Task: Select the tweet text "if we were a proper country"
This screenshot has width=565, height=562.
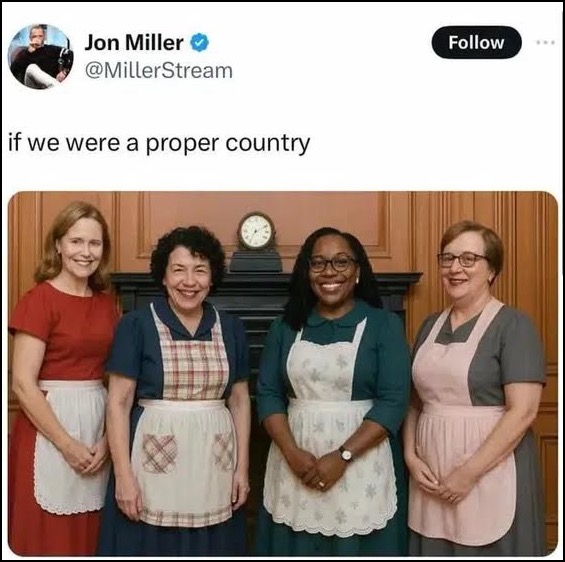Action: click(159, 143)
